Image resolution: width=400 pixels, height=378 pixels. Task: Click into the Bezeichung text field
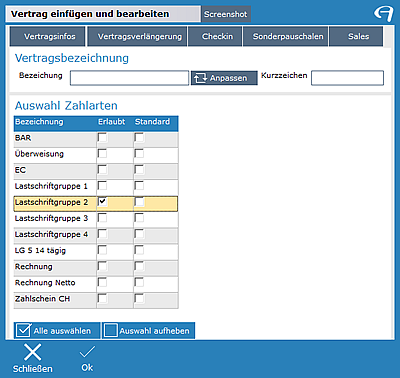coord(129,78)
